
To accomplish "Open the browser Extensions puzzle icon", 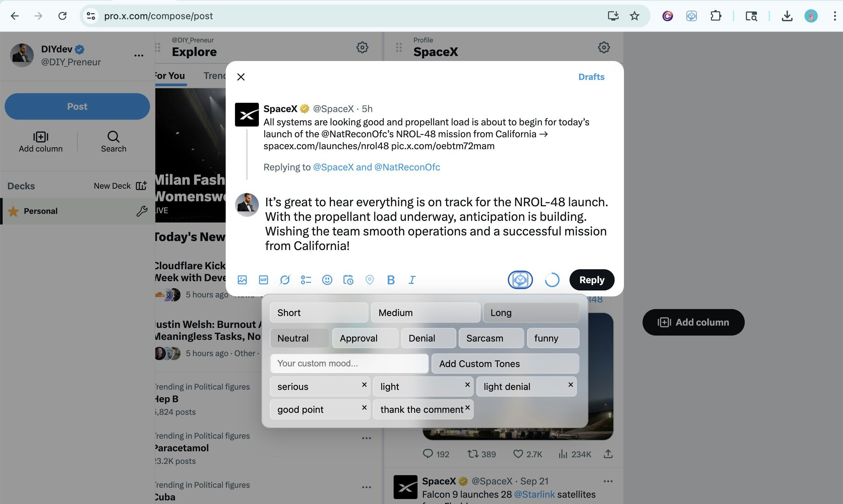I will pyautogui.click(x=716, y=16).
